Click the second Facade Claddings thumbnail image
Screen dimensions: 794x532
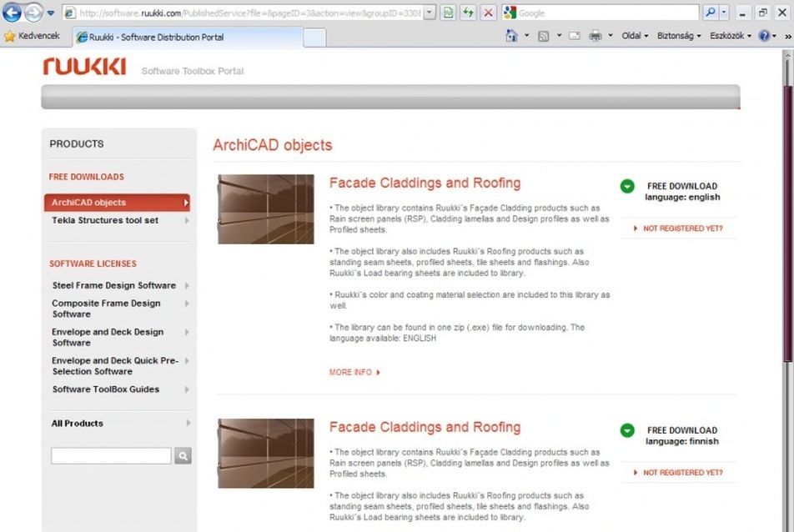pos(266,454)
